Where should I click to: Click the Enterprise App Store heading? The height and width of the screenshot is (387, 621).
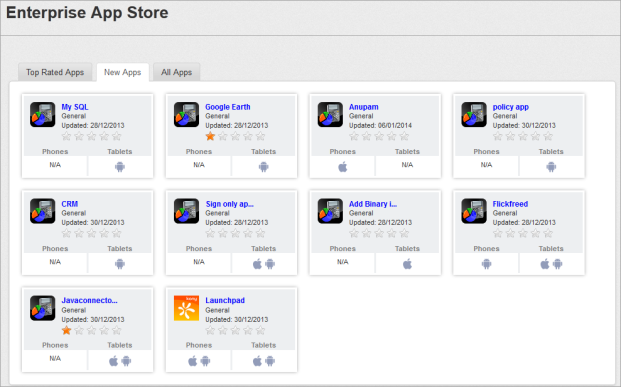click(87, 13)
